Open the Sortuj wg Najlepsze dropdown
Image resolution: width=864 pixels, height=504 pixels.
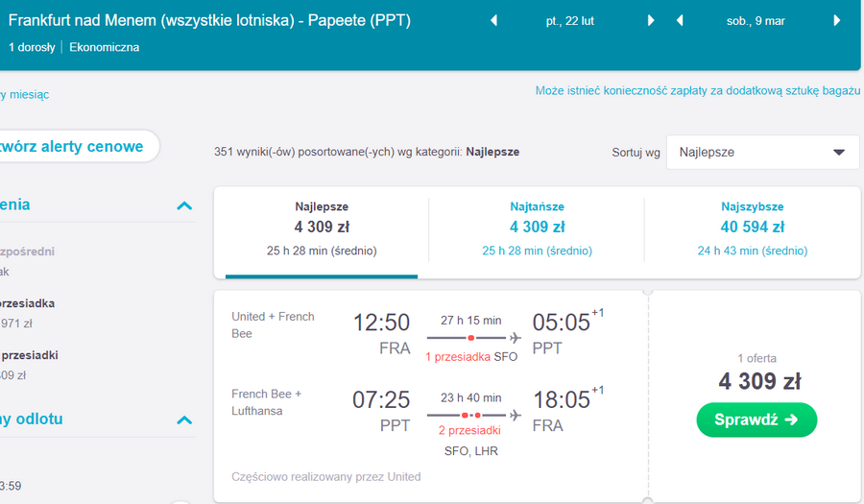[x=762, y=152]
